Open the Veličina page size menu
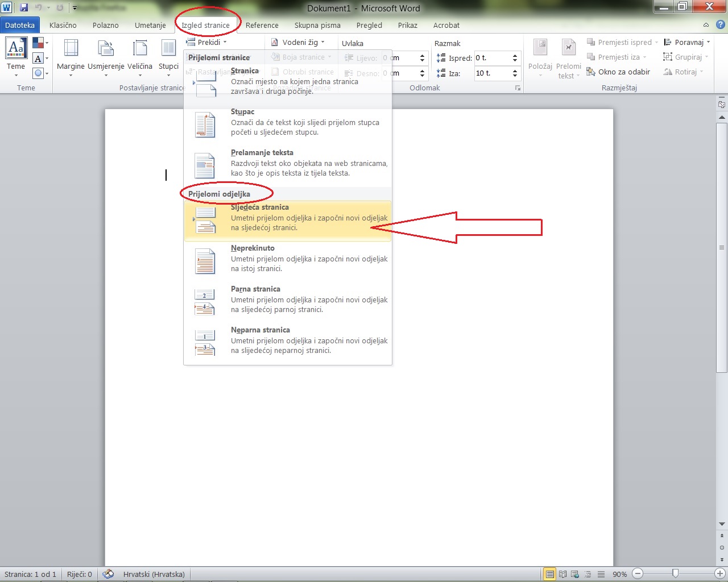 (x=140, y=56)
